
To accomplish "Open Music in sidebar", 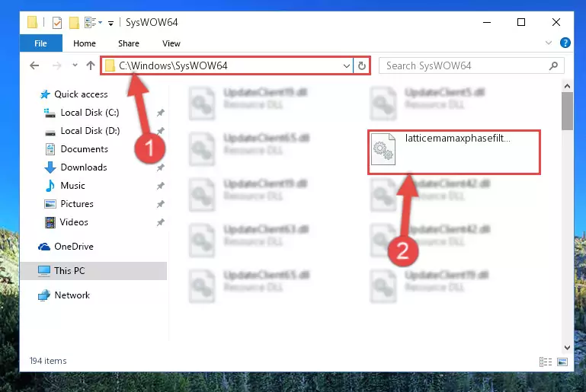I will [x=72, y=186].
